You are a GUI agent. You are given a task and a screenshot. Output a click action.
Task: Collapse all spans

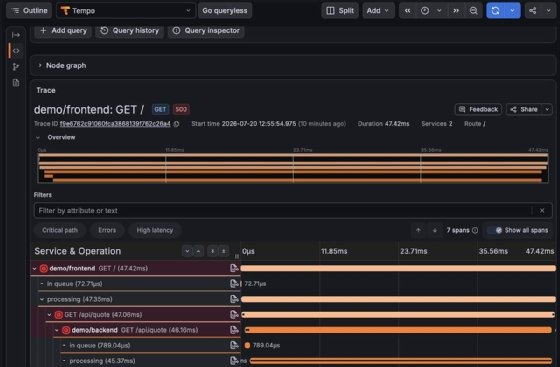point(224,251)
